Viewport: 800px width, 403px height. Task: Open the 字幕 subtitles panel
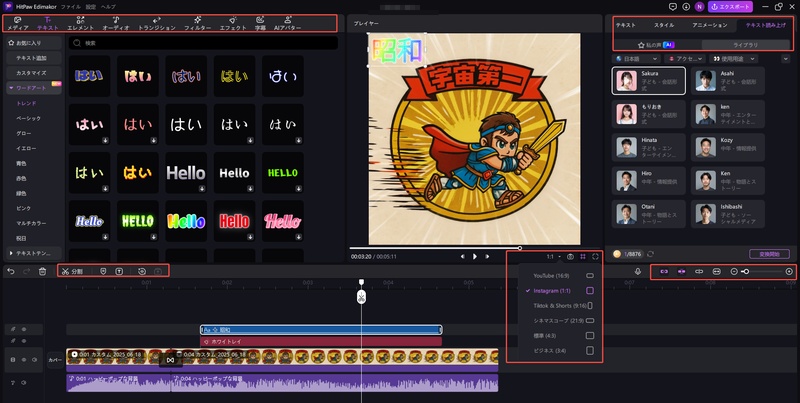click(260, 23)
